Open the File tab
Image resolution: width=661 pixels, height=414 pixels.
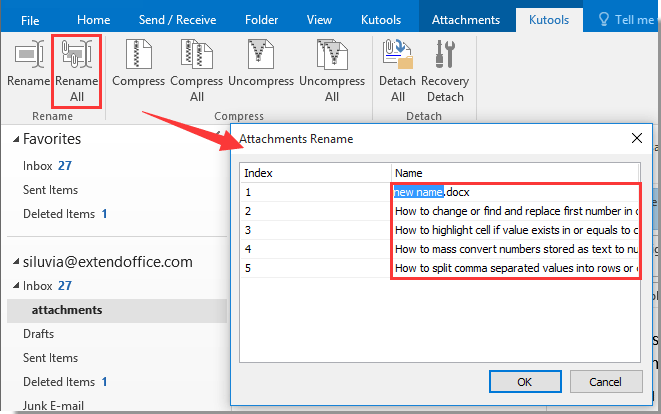pyautogui.click(x=30, y=19)
